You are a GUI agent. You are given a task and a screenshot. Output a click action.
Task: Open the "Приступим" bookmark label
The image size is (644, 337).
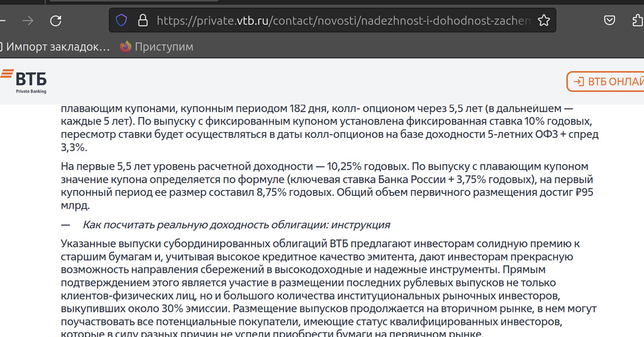(164, 47)
